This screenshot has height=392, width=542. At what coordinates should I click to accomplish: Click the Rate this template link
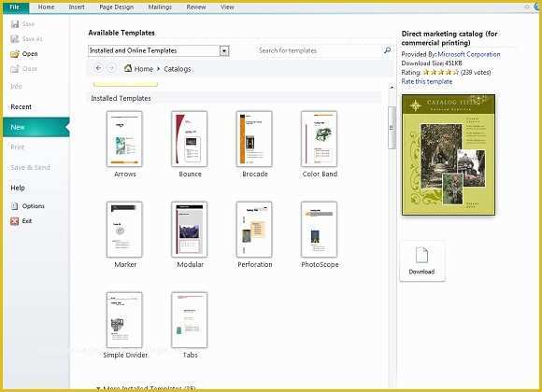click(x=426, y=81)
